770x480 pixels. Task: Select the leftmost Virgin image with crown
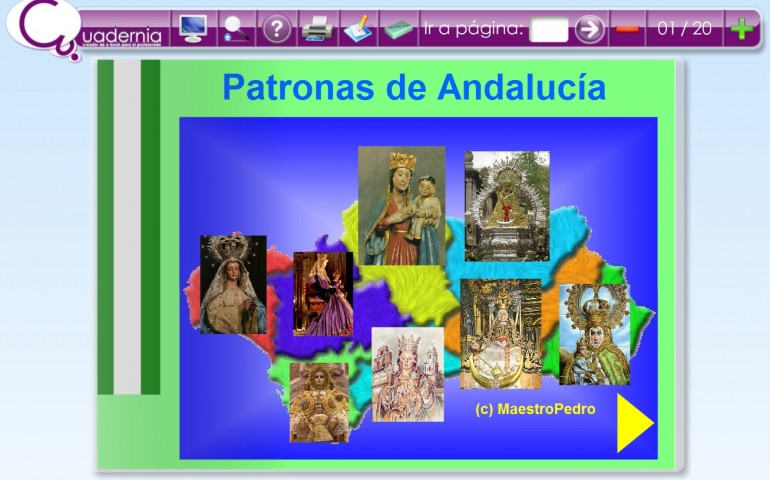click(x=232, y=284)
